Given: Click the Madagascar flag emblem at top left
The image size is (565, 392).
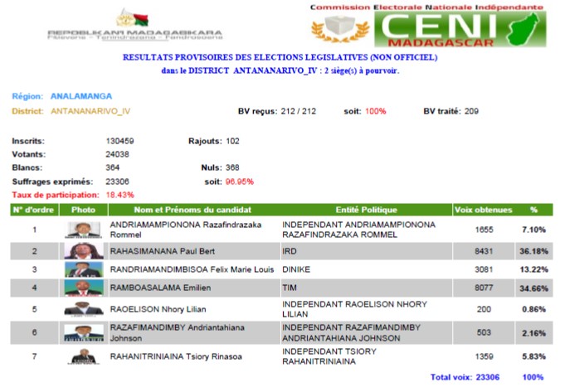Looking at the screenshot, I should [x=132, y=18].
